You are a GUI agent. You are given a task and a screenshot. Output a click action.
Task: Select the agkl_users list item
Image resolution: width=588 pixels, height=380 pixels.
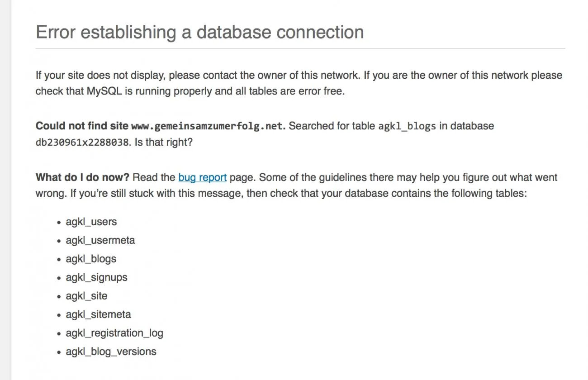click(91, 222)
